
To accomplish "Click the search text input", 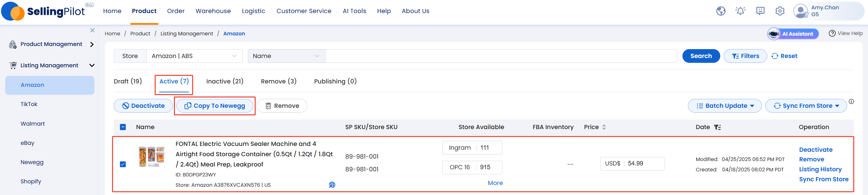I will point(501,56).
